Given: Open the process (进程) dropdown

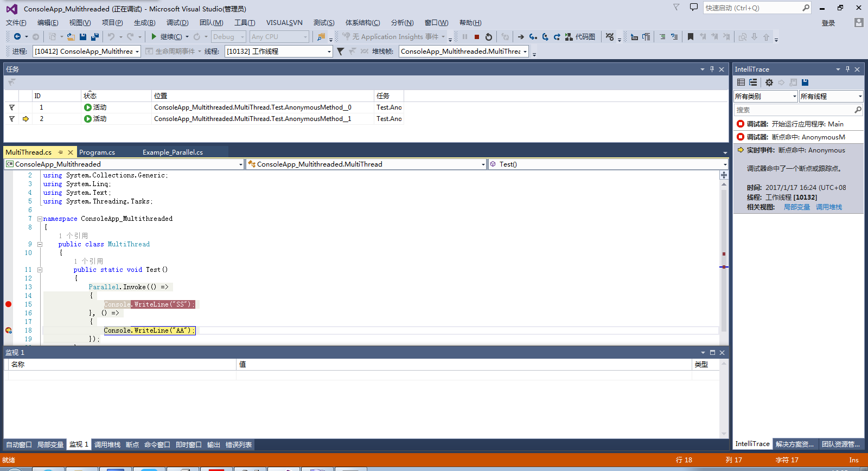Looking at the screenshot, I should tap(87, 51).
